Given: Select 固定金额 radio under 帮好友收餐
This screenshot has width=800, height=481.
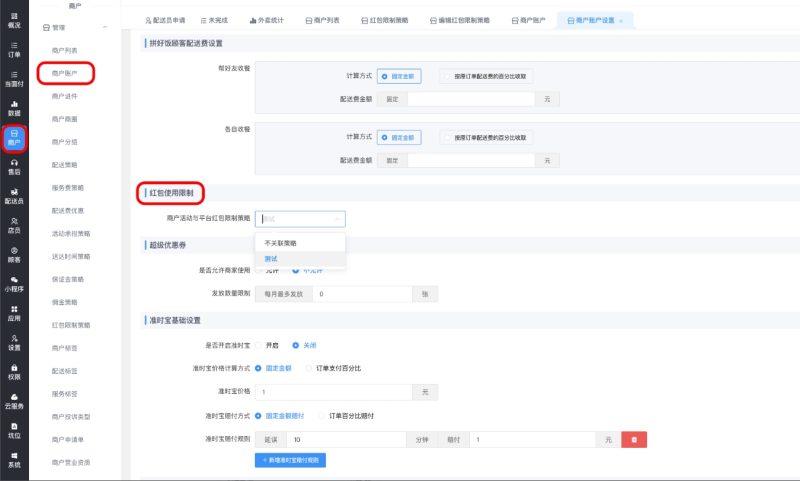Looking at the screenshot, I should pos(399,77).
